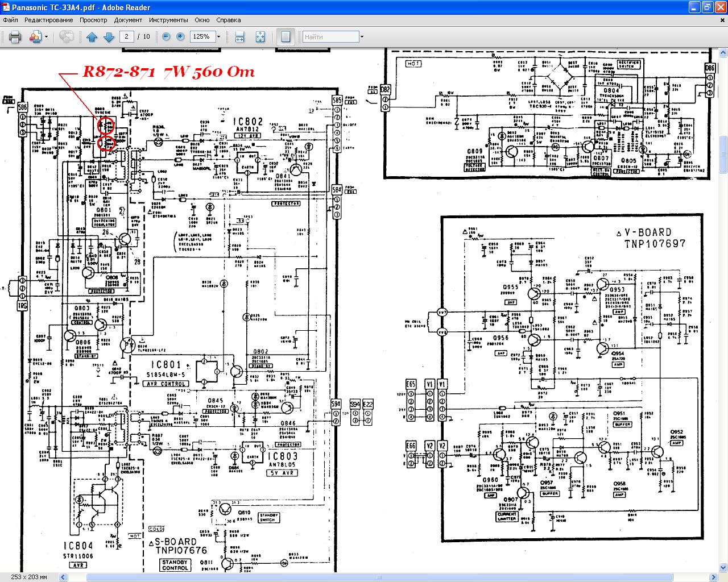Click the zoom out minus button

pos(166,36)
